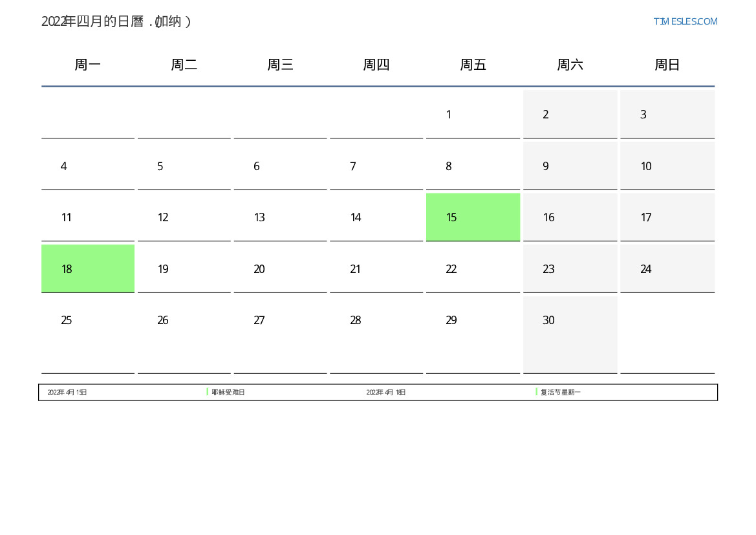Image resolution: width=756 pixels, height=535 pixels.
Task: Select date 9 in the calendar
Action: coord(570,166)
